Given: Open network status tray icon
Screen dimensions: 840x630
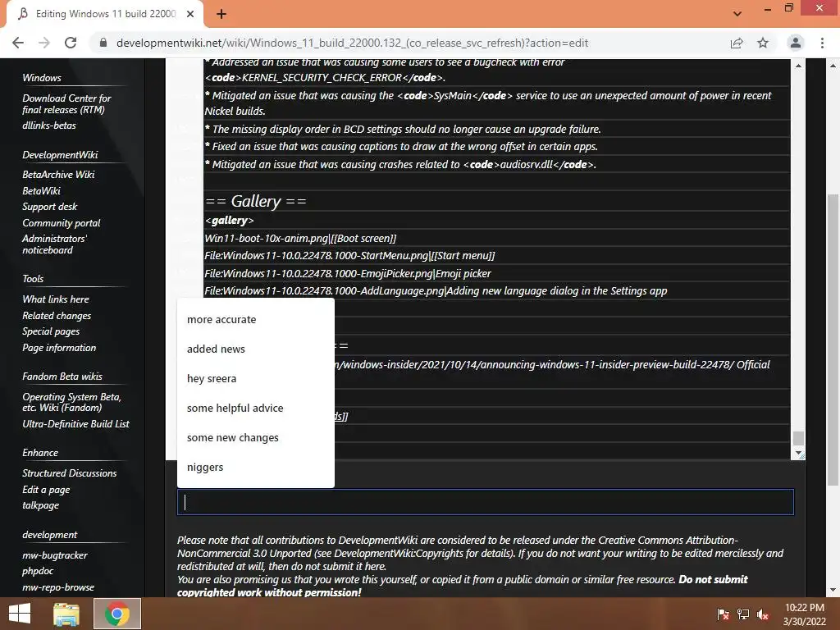Looking at the screenshot, I should [743, 614].
